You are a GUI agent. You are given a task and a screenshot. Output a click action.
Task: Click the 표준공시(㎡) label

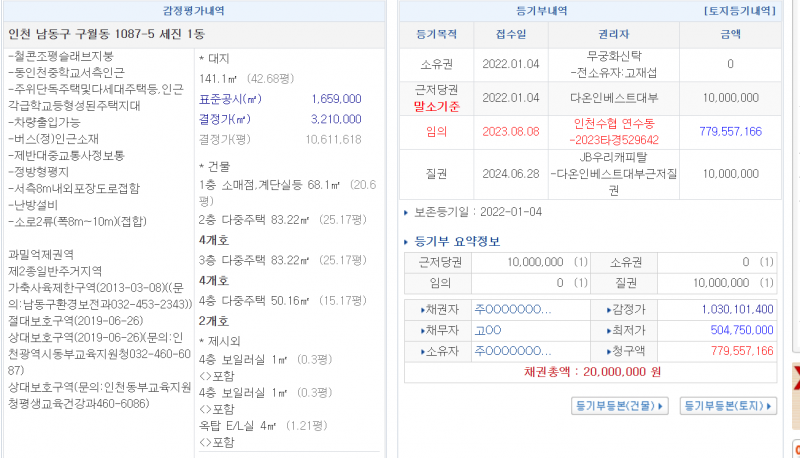pos(230,99)
